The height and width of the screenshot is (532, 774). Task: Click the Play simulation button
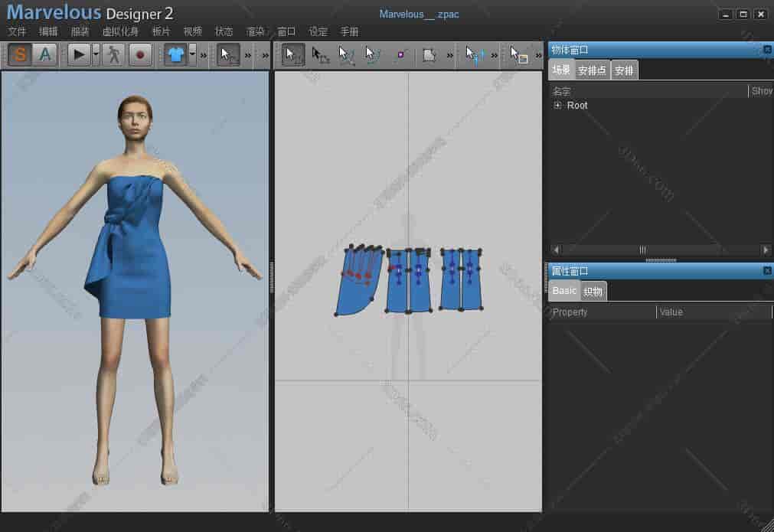[78, 55]
